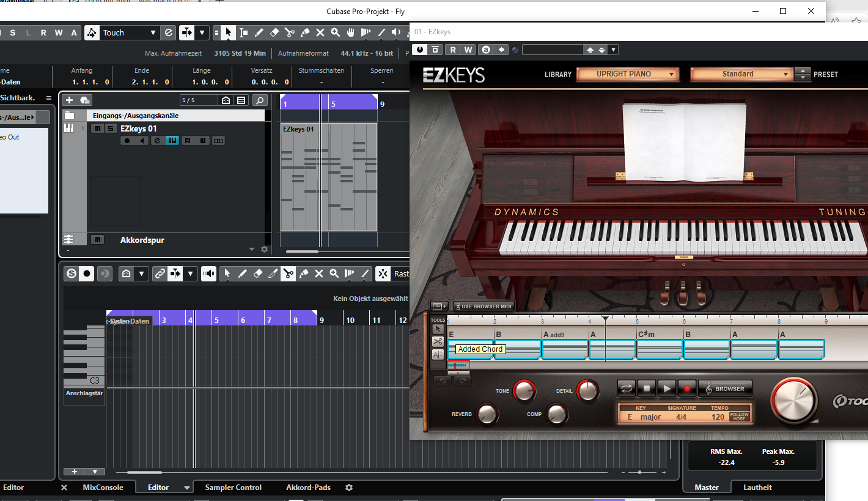Select the Glue tool in the key editor
The image size is (868, 501).
click(x=303, y=273)
